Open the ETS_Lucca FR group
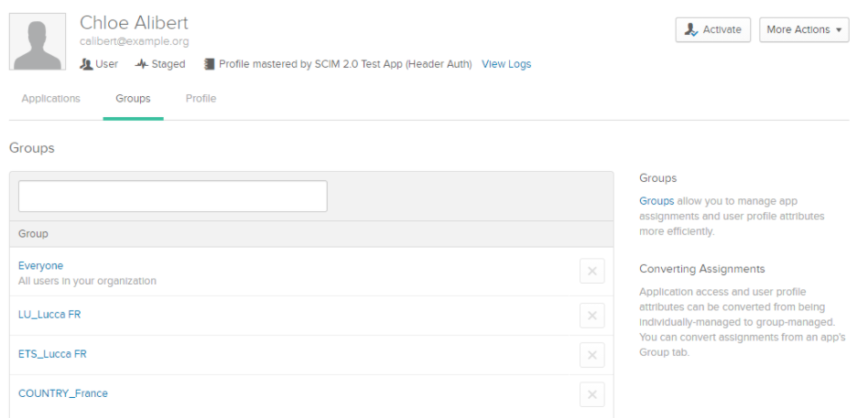The image size is (868, 418). point(52,354)
